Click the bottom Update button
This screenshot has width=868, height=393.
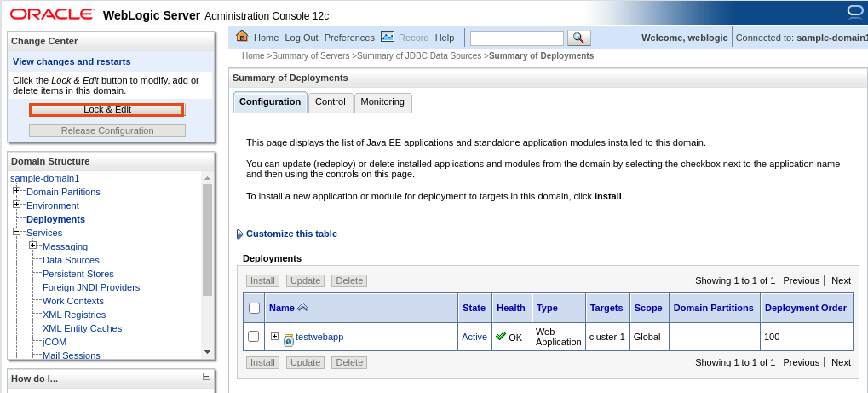[x=306, y=362]
